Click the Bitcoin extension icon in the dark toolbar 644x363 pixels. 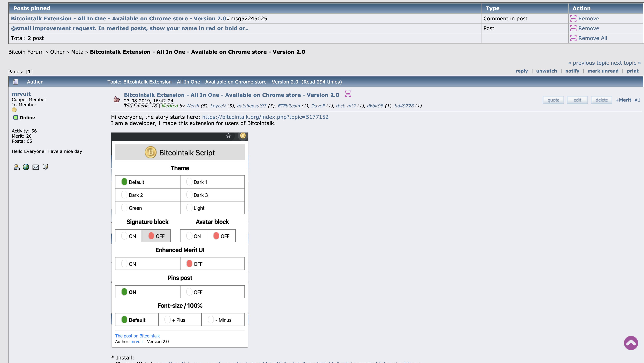243,136
